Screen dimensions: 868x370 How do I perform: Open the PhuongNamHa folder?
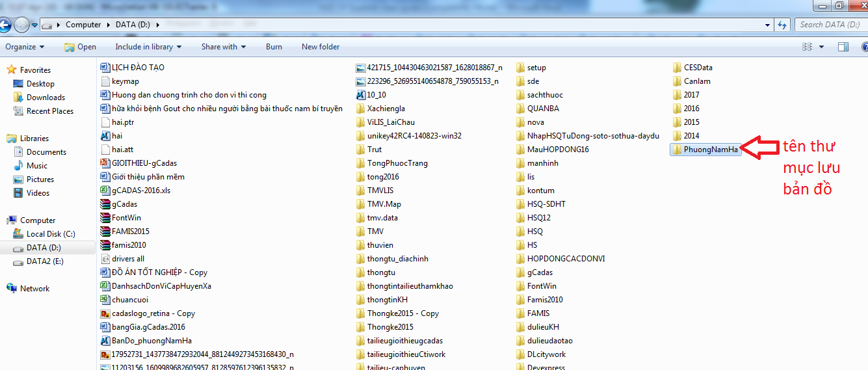pyautogui.click(x=711, y=150)
